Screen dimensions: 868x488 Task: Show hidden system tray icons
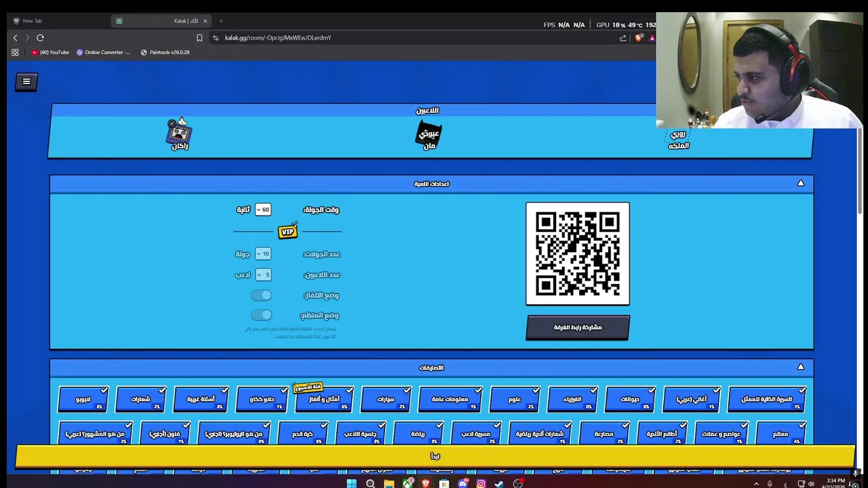756,484
